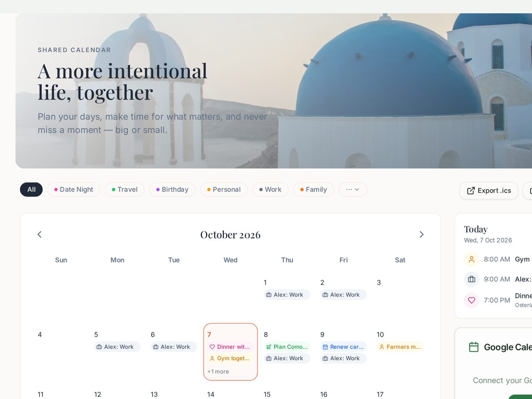
Task: Open Alex: Work event on October 8
Action: [x=287, y=358]
